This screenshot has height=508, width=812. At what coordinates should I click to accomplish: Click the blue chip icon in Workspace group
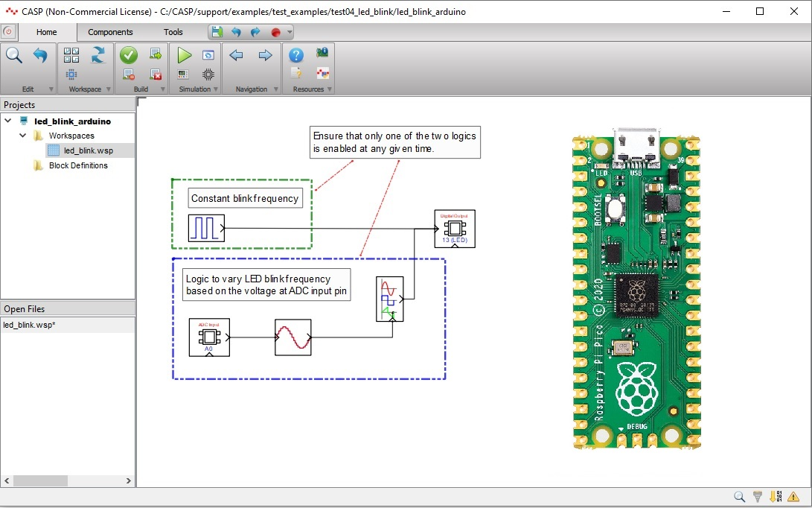71,74
